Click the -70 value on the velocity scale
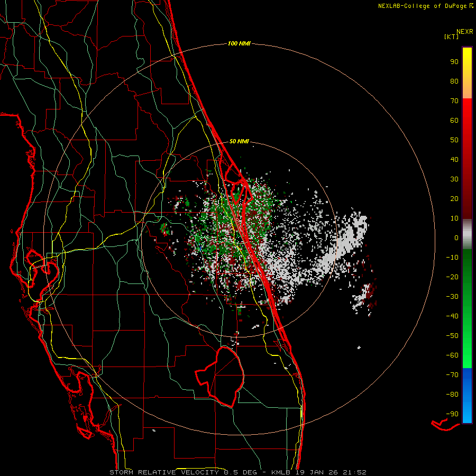Screen dimensions: 476x476 click(x=452, y=375)
